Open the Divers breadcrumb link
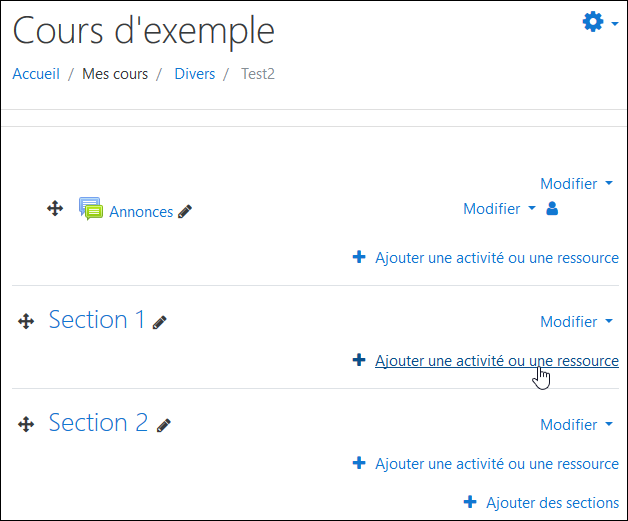The image size is (628, 521). point(195,74)
